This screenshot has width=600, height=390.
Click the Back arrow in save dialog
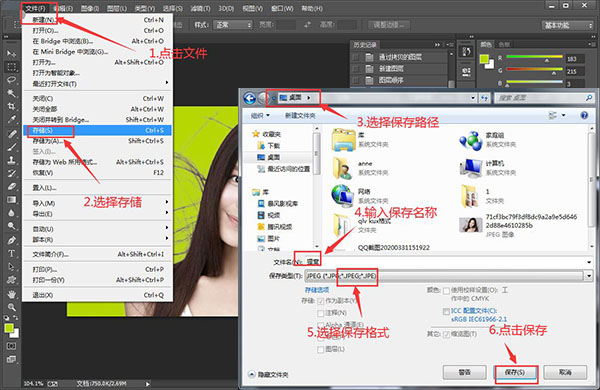click(249, 98)
